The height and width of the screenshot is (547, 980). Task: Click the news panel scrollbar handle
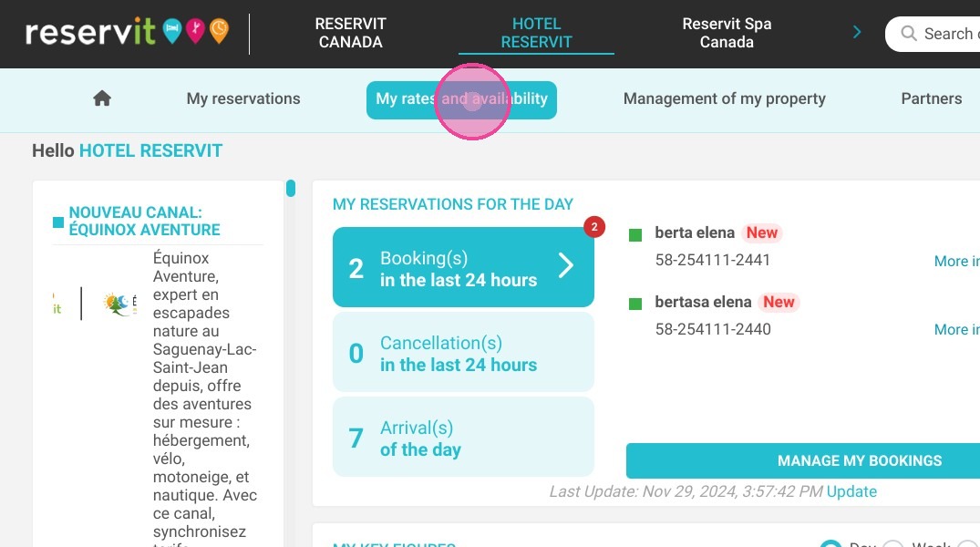291,188
